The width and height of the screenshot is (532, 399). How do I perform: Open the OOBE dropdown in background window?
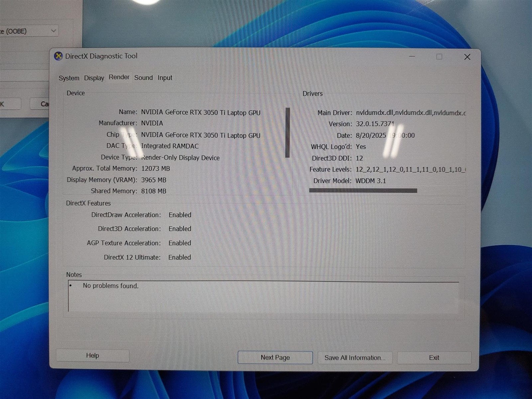pyautogui.click(x=29, y=31)
